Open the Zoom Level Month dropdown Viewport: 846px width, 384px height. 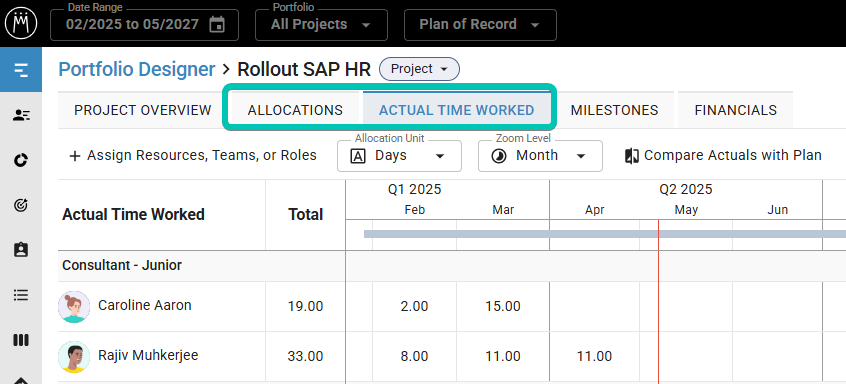tap(540, 156)
